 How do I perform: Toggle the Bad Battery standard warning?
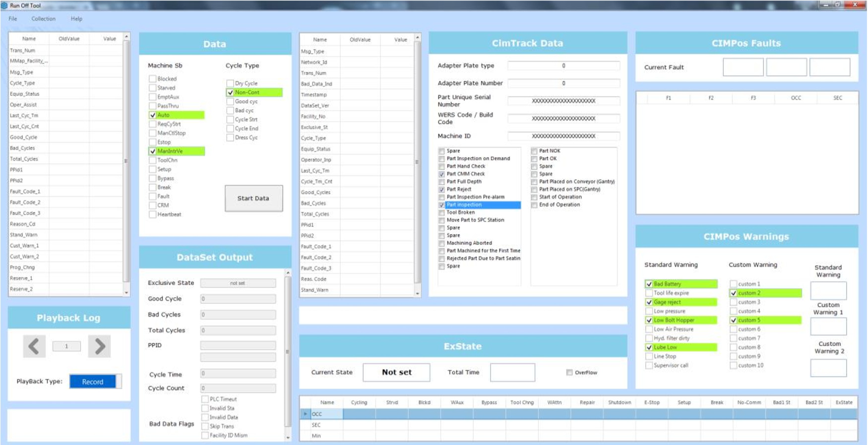[x=649, y=284]
